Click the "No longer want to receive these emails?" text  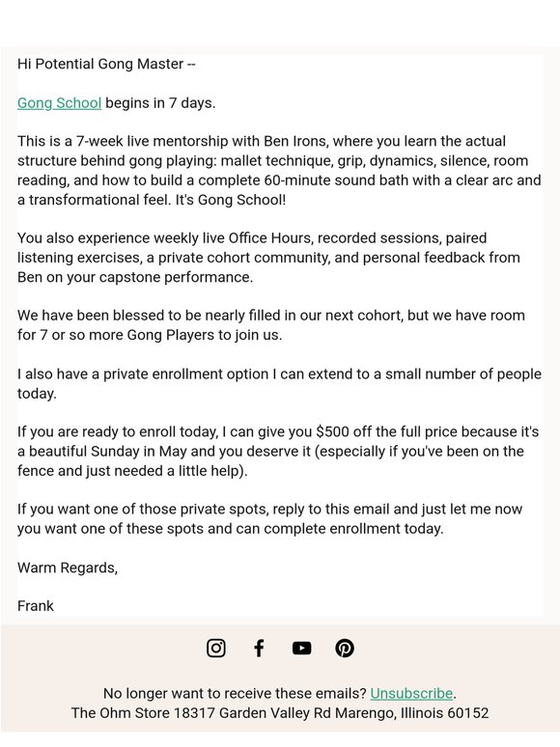pos(235,693)
